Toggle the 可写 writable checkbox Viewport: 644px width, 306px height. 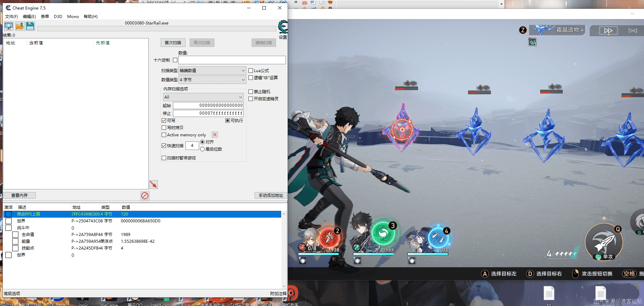(x=164, y=121)
